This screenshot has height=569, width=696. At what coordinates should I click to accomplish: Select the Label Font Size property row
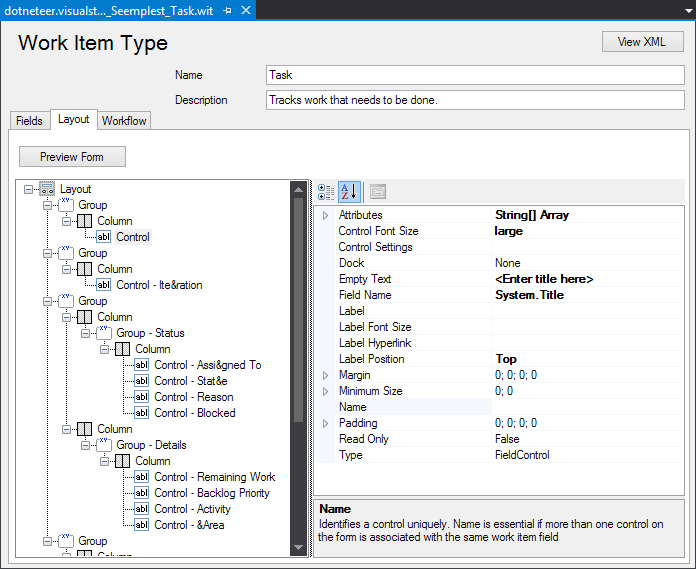pos(499,327)
